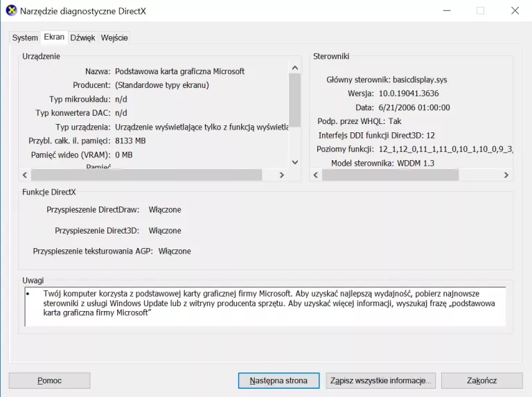Click the horizontal scrollbar thumb in Urządzenie
The width and height of the screenshot is (532, 397).
[x=147, y=175]
